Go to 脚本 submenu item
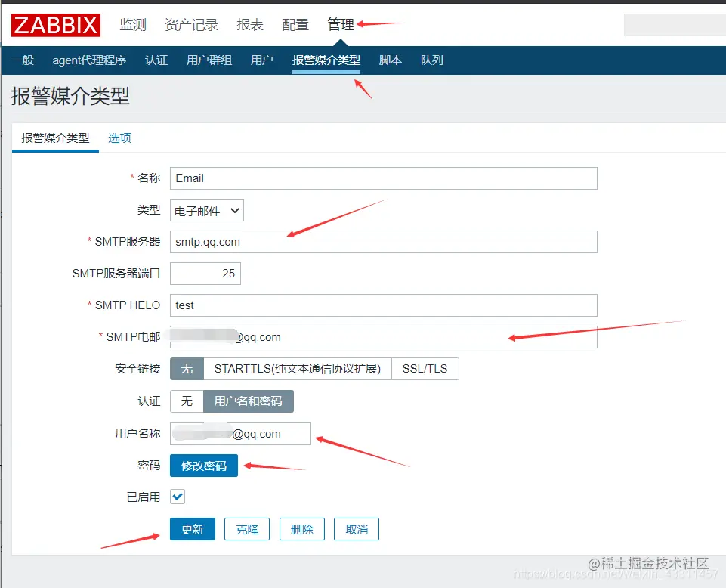Screen dimensions: 726x588 pos(391,60)
